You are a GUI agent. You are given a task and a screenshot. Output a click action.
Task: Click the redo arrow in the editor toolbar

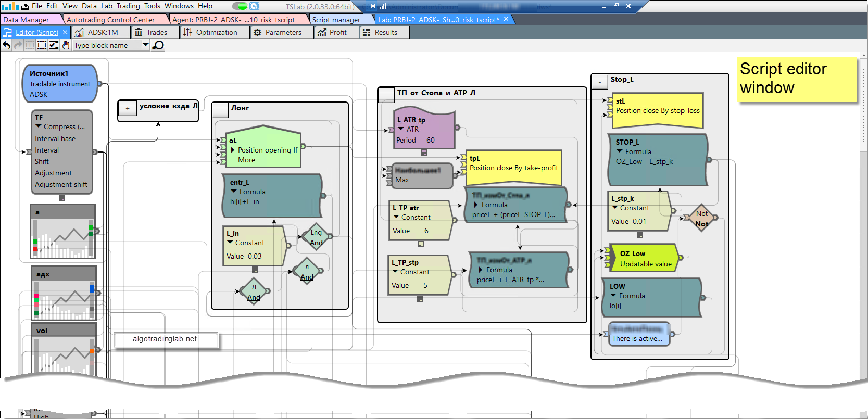point(18,45)
